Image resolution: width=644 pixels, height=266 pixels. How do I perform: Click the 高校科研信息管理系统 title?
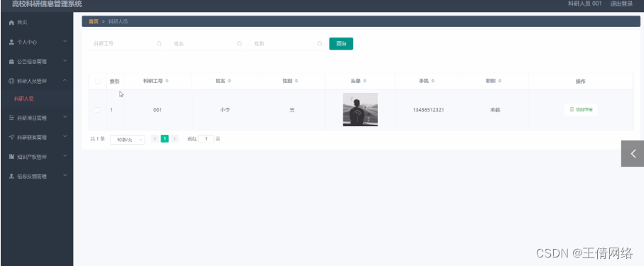pyautogui.click(x=47, y=4)
